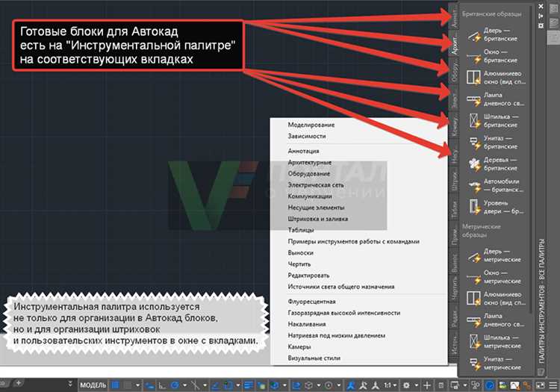Choose Моделирование in the palette menu
The width and height of the screenshot is (560, 392).
tap(311, 125)
